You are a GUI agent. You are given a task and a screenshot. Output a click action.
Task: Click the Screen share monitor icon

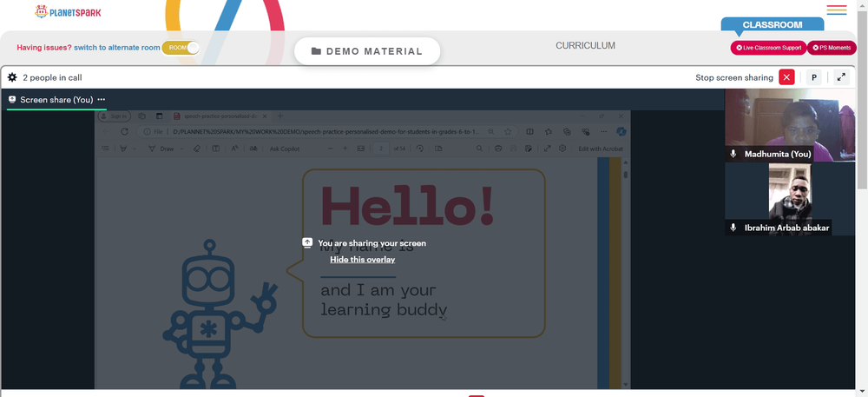coord(12,100)
